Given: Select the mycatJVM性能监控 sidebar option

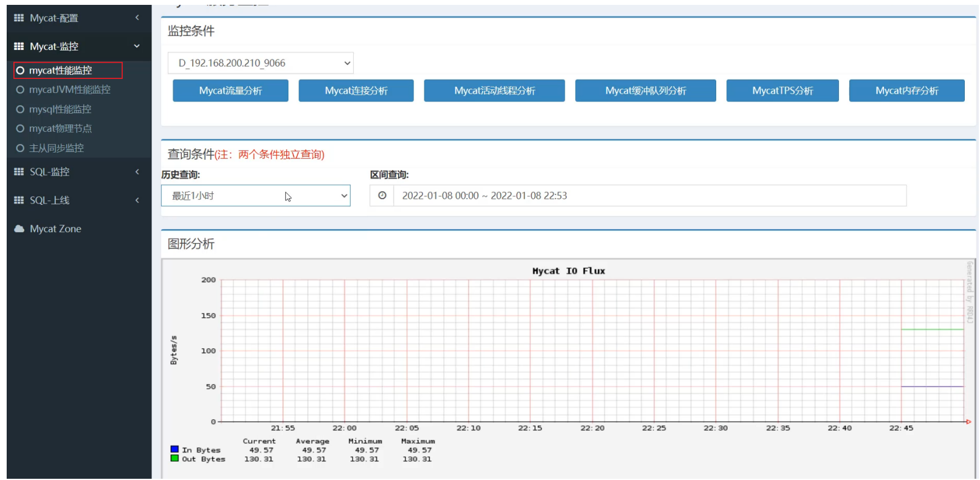Looking at the screenshot, I should pos(69,90).
